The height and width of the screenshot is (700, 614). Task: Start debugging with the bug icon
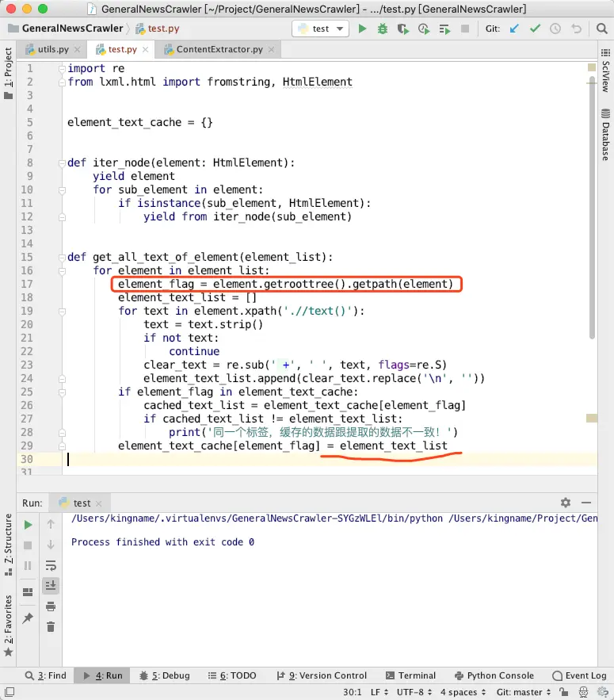pyautogui.click(x=383, y=29)
